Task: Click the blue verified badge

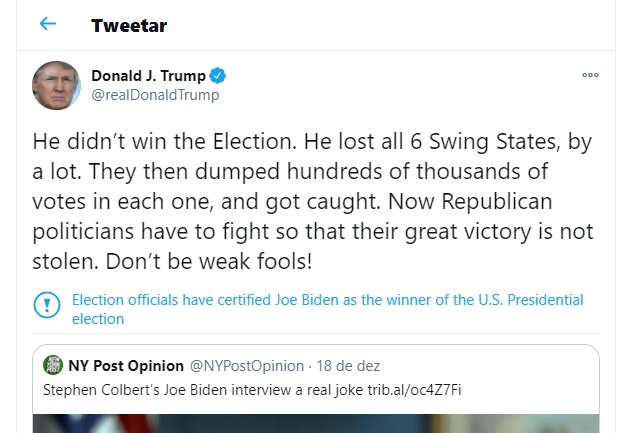Action: coord(217,76)
